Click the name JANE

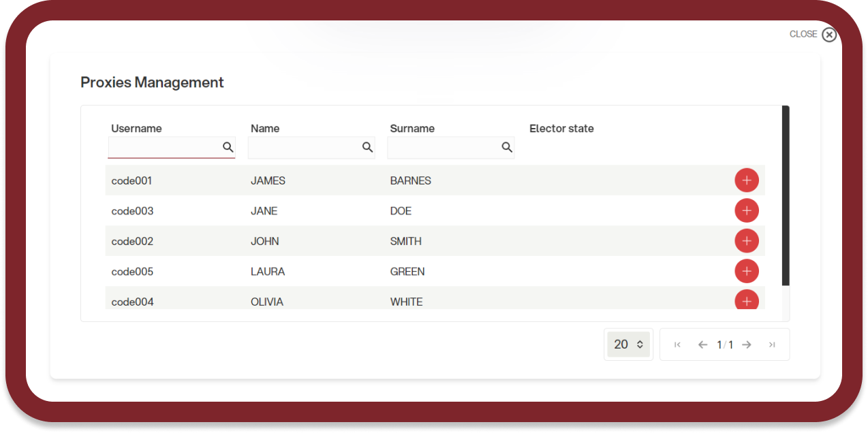click(x=264, y=211)
